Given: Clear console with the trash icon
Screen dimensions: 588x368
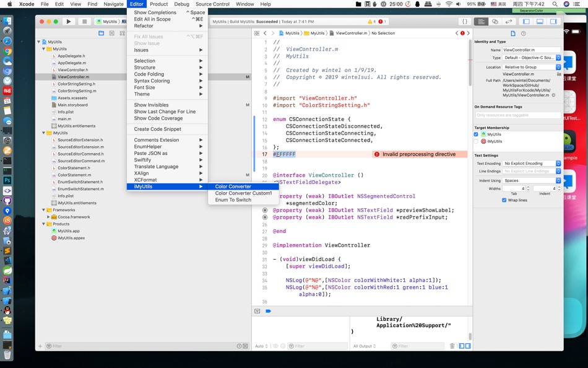Looking at the screenshot, I should click(x=452, y=346).
